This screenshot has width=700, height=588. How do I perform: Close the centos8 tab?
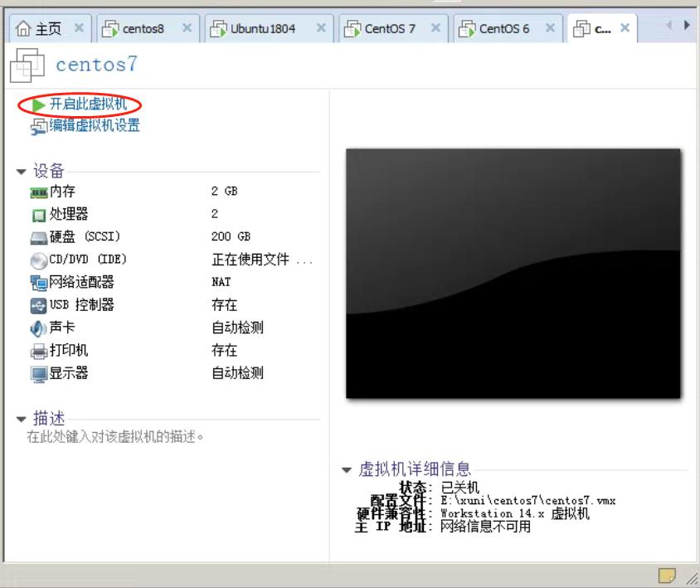tap(187, 28)
